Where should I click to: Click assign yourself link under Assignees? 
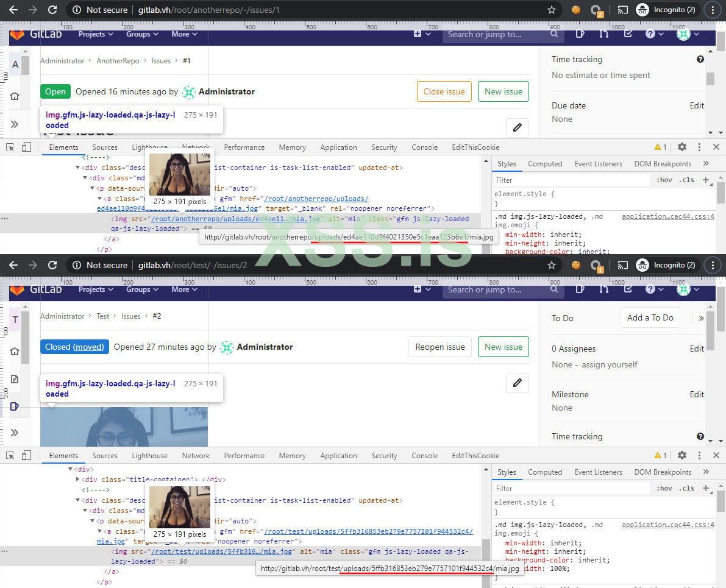click(x=610, y=364)
